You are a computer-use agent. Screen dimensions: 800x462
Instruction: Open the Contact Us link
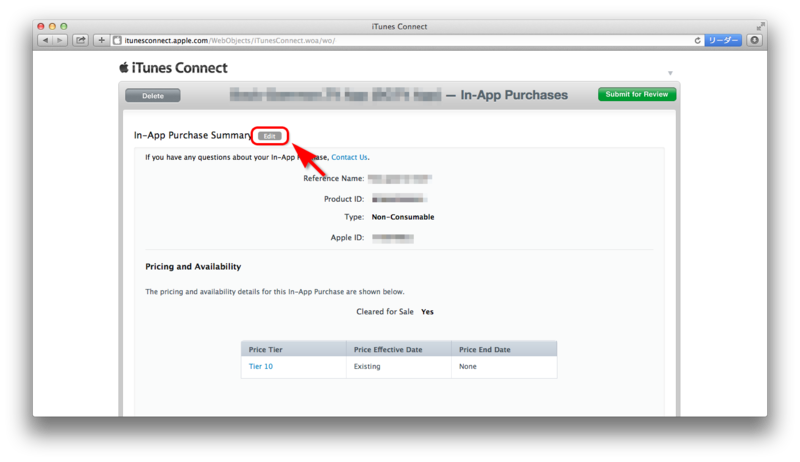[349, 157]
